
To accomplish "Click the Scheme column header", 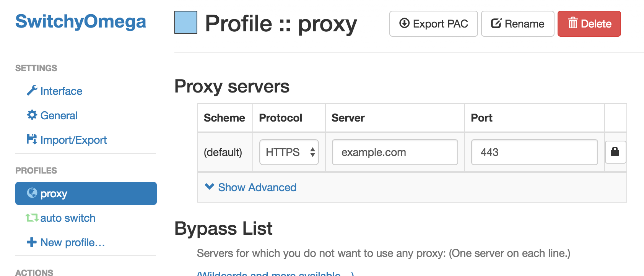I will [x=224, y=118].
